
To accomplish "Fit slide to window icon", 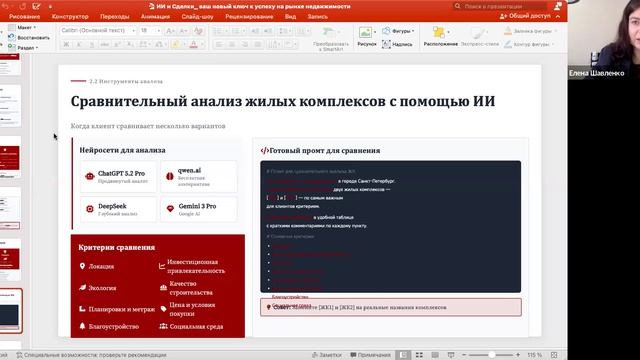I will [x=554, y=355].
